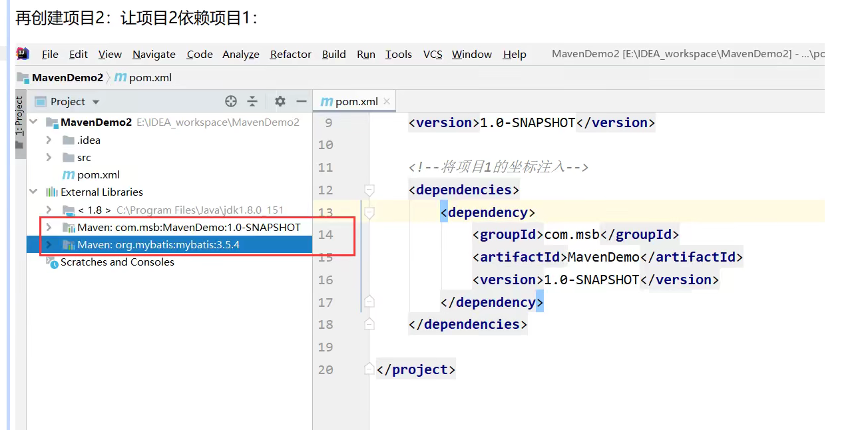Click line number 20 in gutter
The width and height of the screenshot is (868, 430).
[x=325, y=369]
